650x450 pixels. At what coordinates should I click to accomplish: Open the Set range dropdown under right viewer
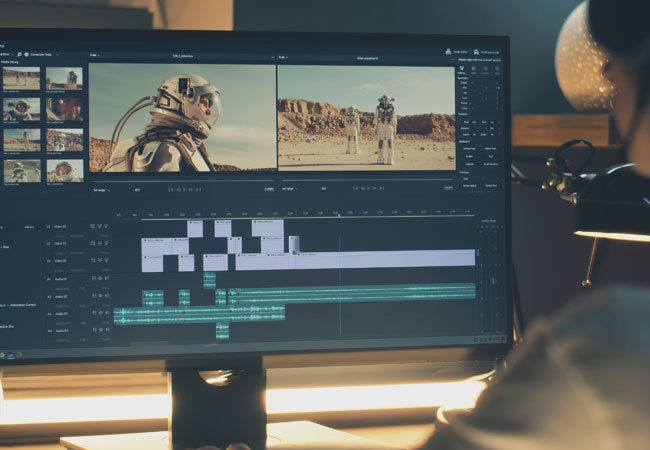coord(290,188)
